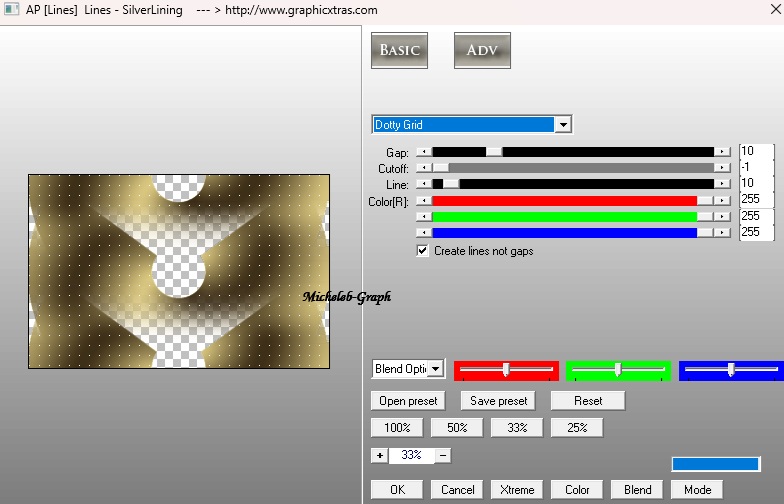Switch to the Adv tab

point(482,51)
